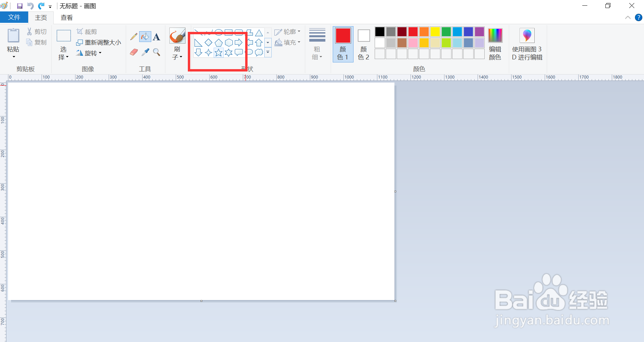
Task: Choose the diamond shape
Action: (208, 43)
